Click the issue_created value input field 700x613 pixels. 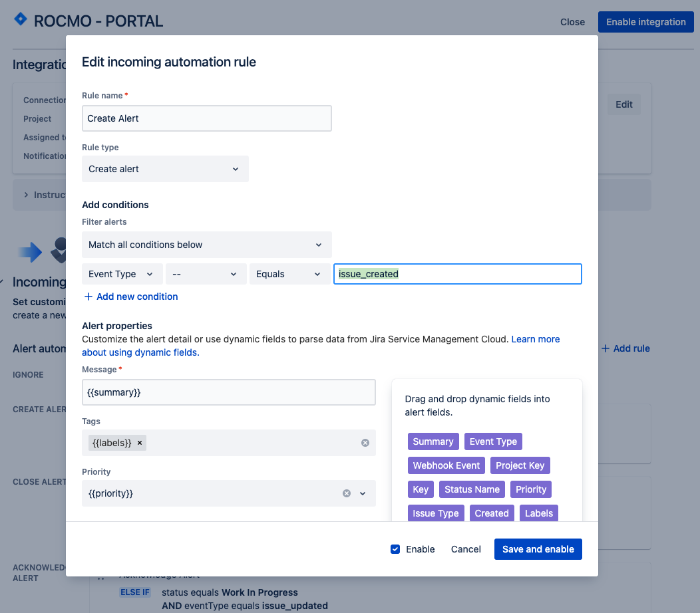tap(458, 274)
